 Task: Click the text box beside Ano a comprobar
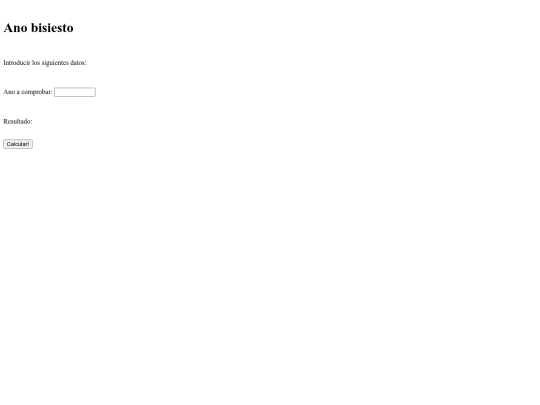[x=75, y=92]
